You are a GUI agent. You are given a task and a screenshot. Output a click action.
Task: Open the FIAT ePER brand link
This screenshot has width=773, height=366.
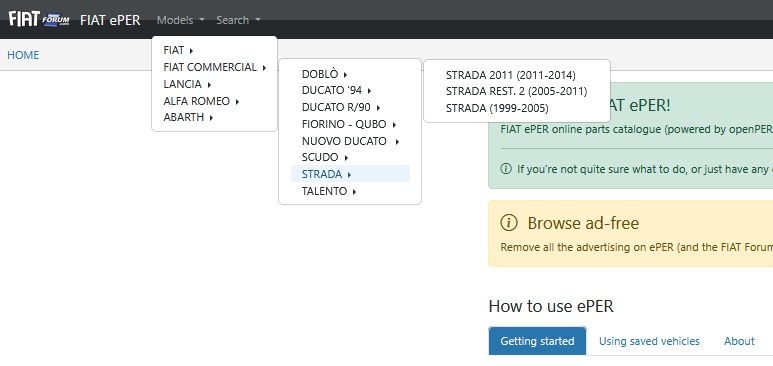click(110, 20)
